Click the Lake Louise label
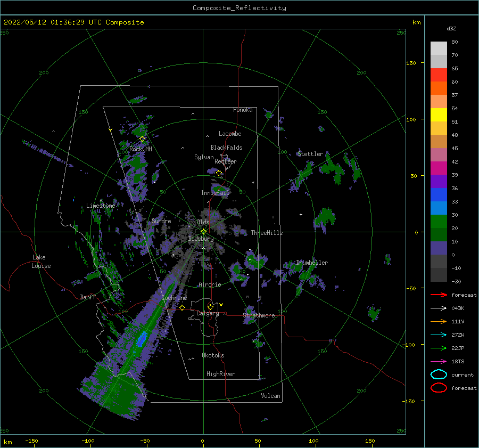This screenshot has height=448, width=479. click(41, 262)
